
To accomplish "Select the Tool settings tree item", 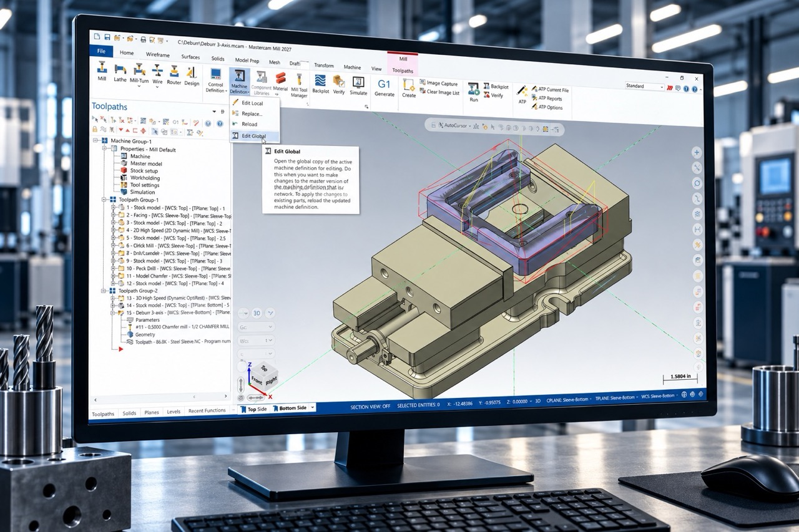I will click(139, 185).
